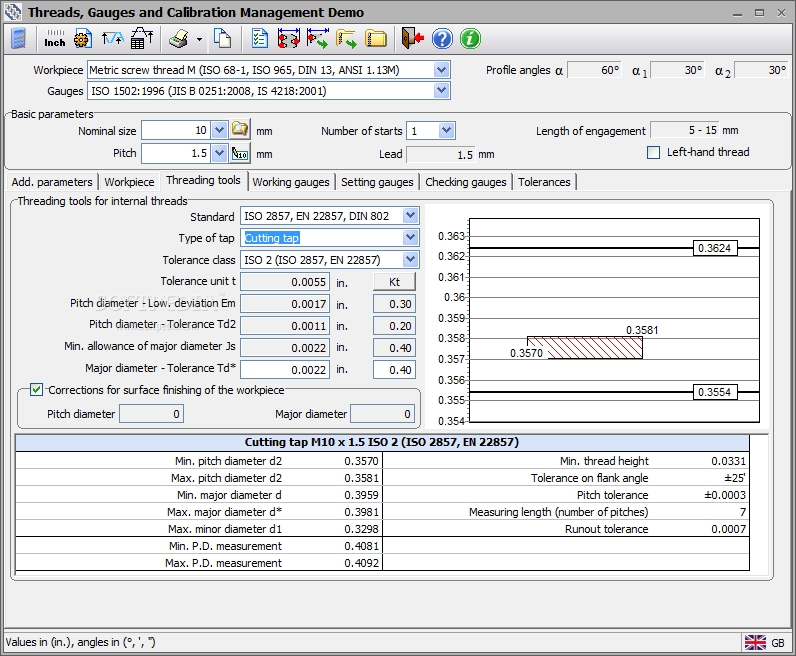Click the gauge measurement icon with red dots

pos(288,39)
